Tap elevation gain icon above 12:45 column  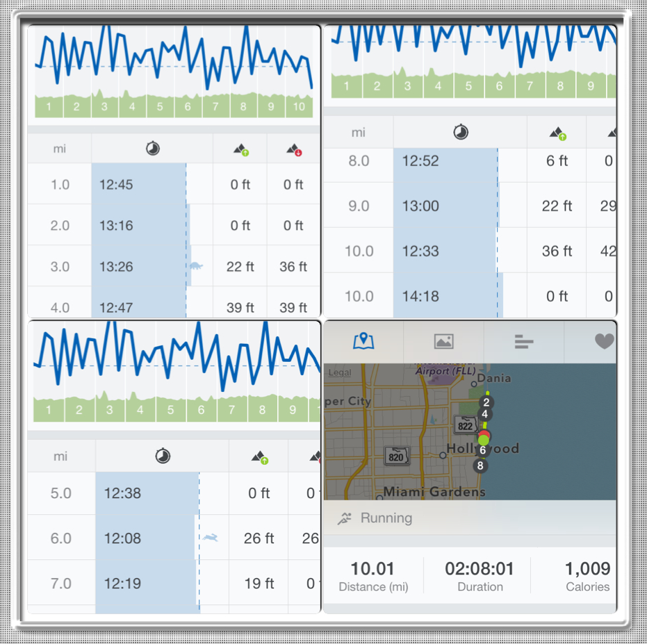click(241, 149)
